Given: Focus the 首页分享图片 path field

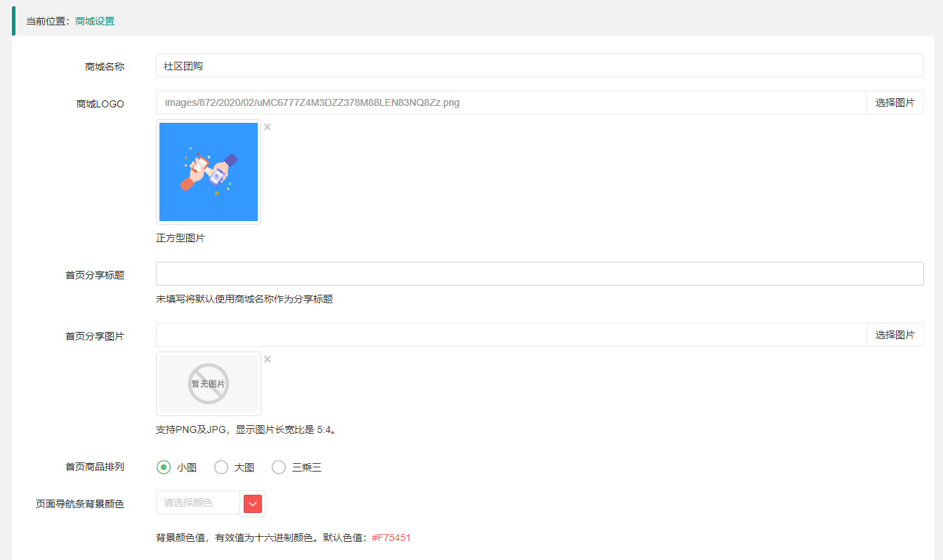Looking at the screenshot, I should tap(511, 335).
